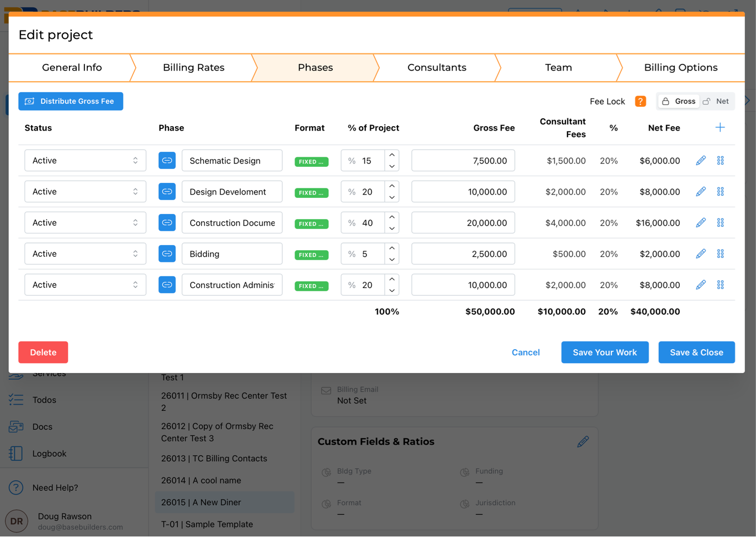Open Todos from sidebar
756x537 pixels.
click(44, 400)
